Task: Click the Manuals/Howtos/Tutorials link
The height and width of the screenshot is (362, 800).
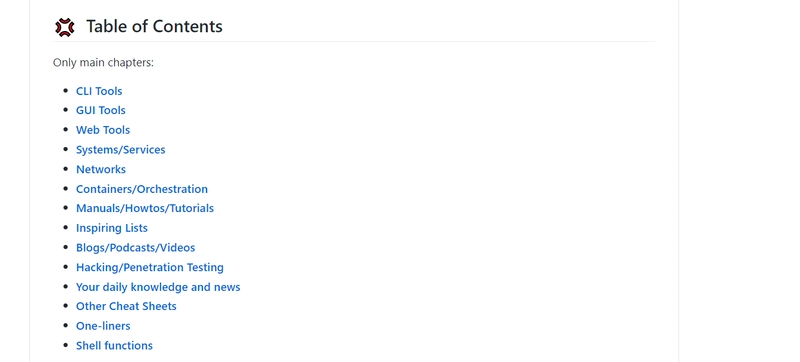Action: pos(145,209)
